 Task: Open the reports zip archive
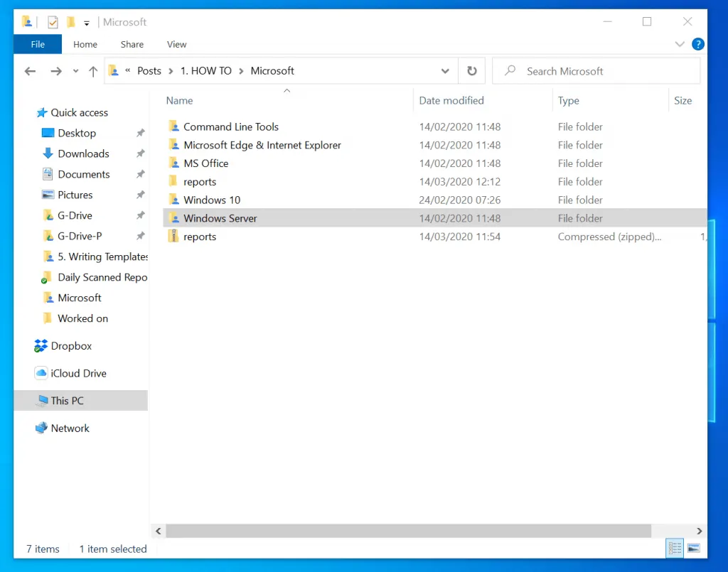[x=199, y=236]
